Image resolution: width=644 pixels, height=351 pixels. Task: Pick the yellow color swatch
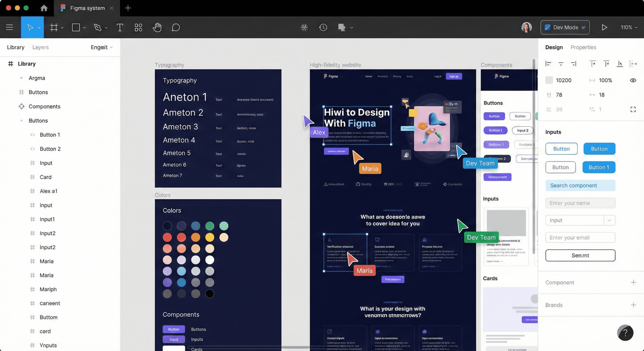point(209,237)
